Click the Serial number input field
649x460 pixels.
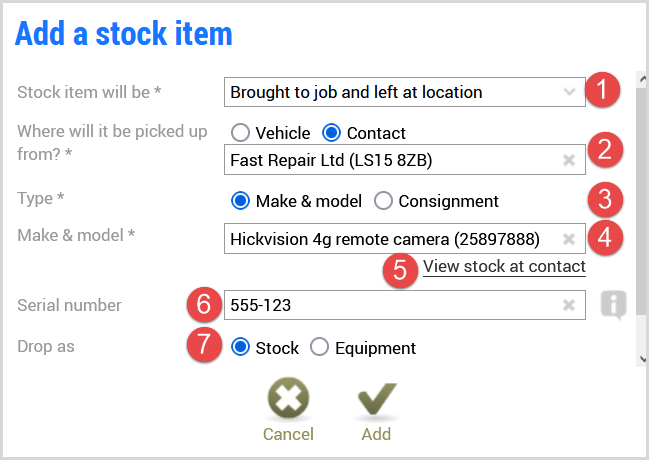coord(405,305)
